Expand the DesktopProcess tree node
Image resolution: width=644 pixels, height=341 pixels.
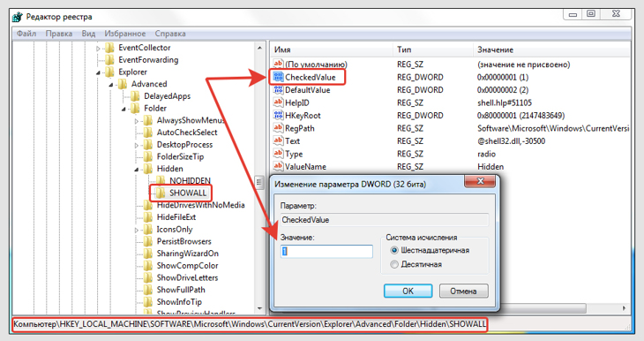click(x=137, y=145)
